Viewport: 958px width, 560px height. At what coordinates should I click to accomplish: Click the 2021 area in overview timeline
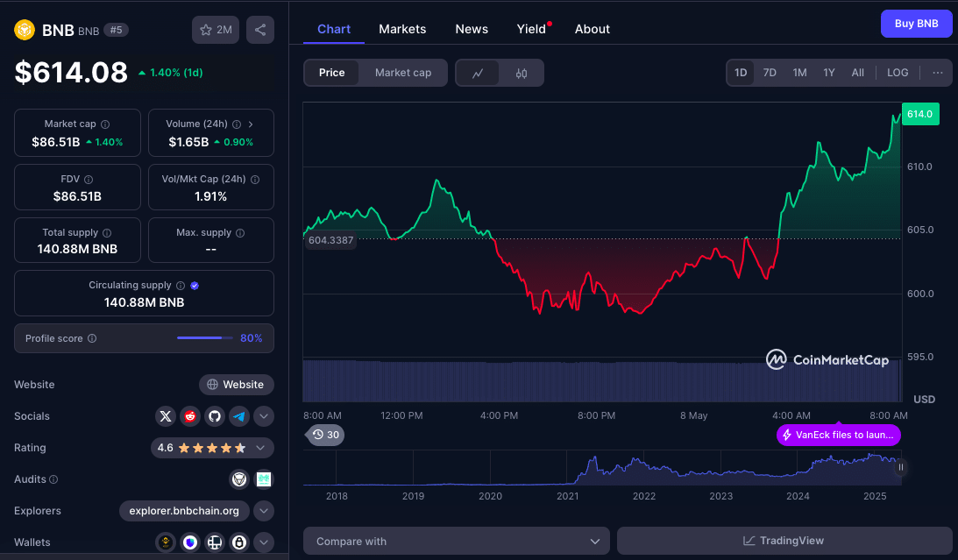567,496
